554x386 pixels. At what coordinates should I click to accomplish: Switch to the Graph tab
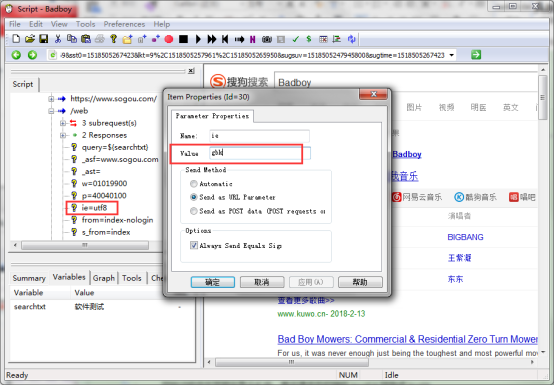tap(104, 278)
